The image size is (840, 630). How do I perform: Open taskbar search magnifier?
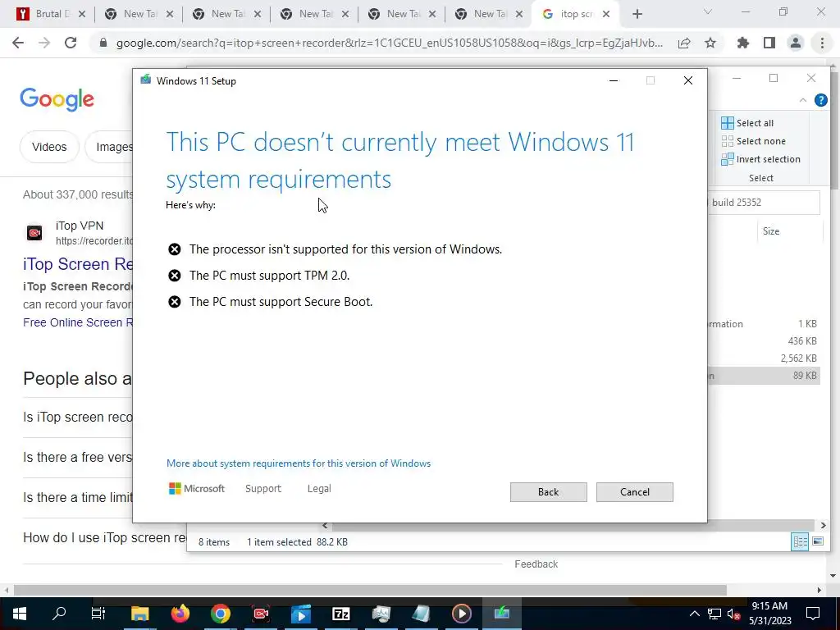(x=59, y=614)
